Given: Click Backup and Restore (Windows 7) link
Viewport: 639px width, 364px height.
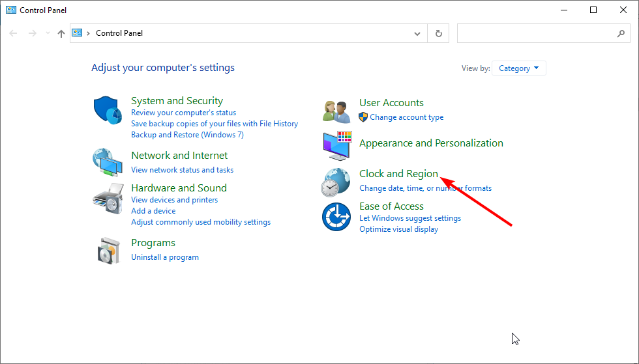Looking at the screenshot, I should (x=188, y=135).
